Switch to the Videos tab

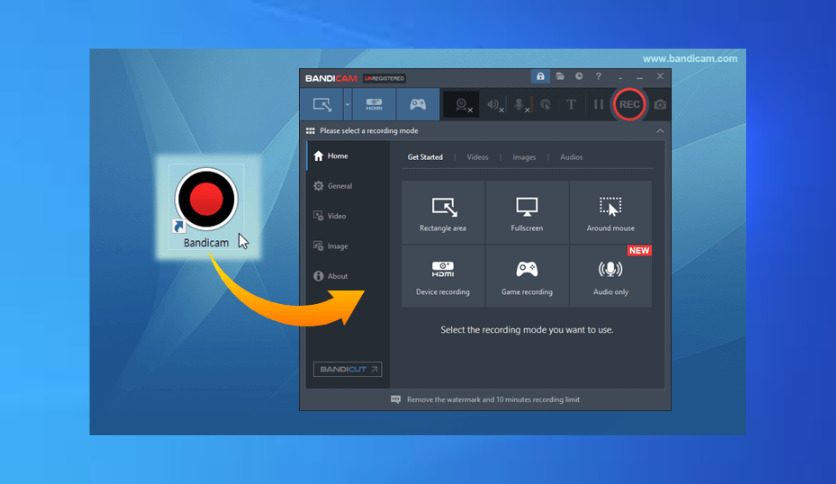[x=477, y=157]
